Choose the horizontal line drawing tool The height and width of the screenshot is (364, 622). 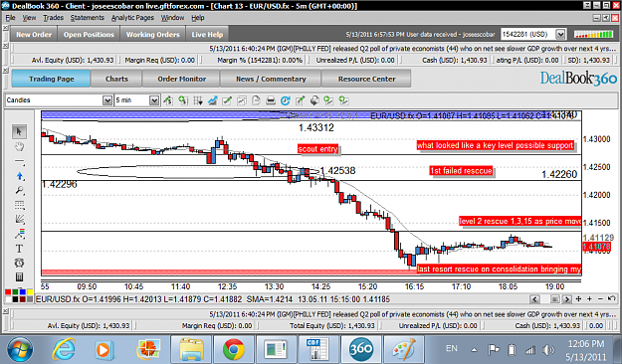19,161
